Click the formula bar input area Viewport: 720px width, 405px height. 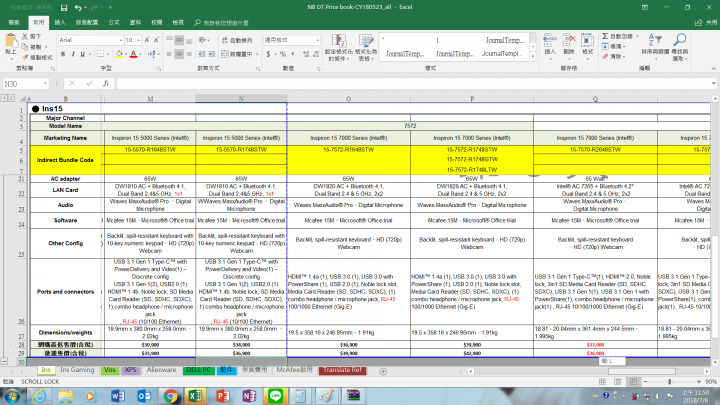tap(413, 84)
